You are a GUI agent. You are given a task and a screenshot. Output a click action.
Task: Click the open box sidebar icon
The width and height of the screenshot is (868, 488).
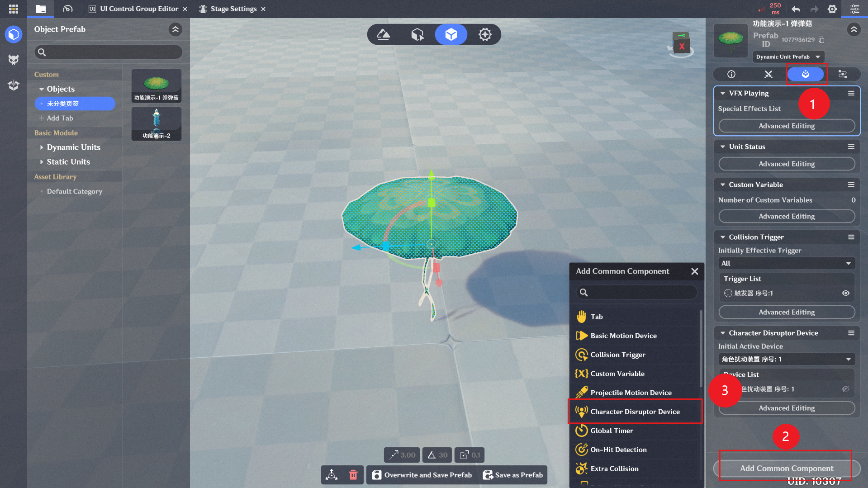pyautogui.click(x=14, y=85)
